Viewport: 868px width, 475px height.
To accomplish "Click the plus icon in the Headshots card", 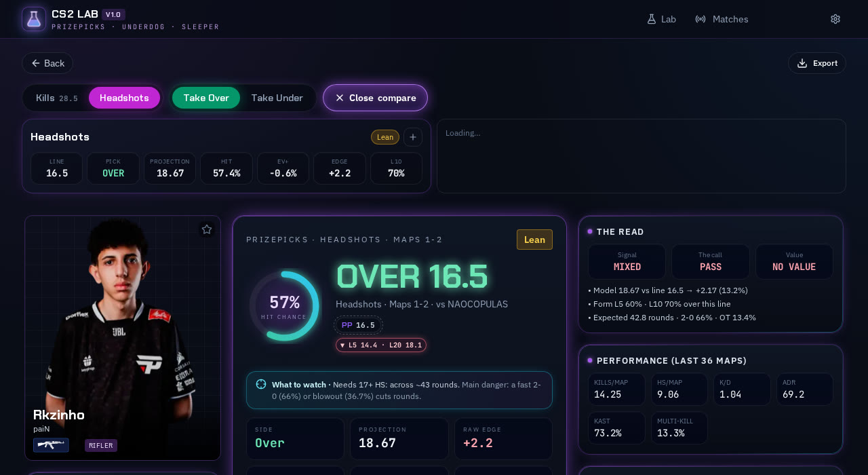I will pos(413,137).
